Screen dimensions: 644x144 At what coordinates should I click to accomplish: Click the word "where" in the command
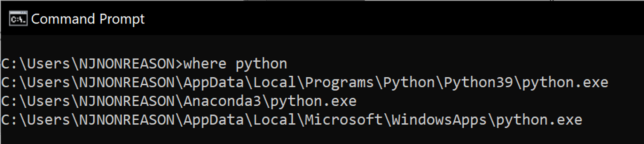(205, 64)
